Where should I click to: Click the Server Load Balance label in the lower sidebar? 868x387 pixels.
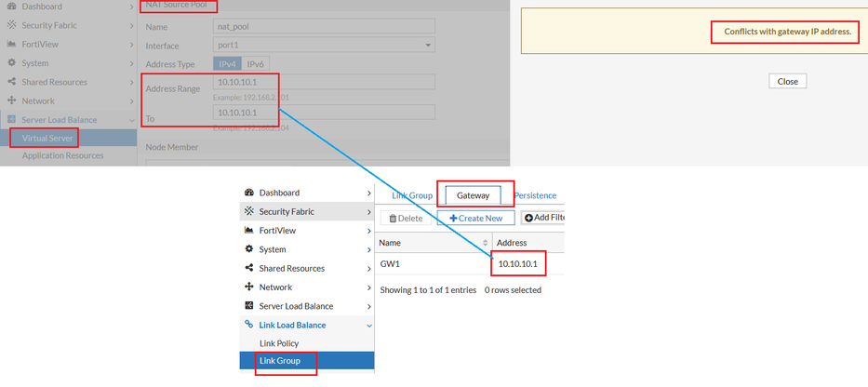click(x=296, y=306)
